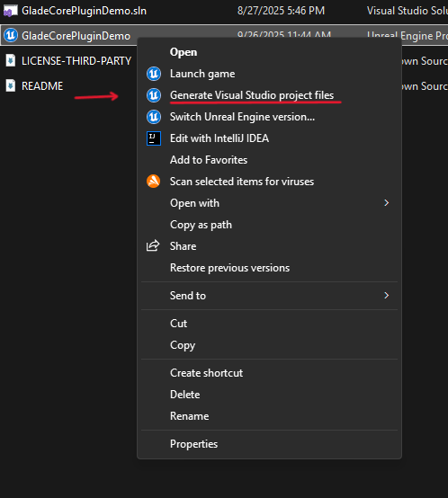Click the Unreal icon beside Generate Visual Studio project files

(x=154, y=95)
